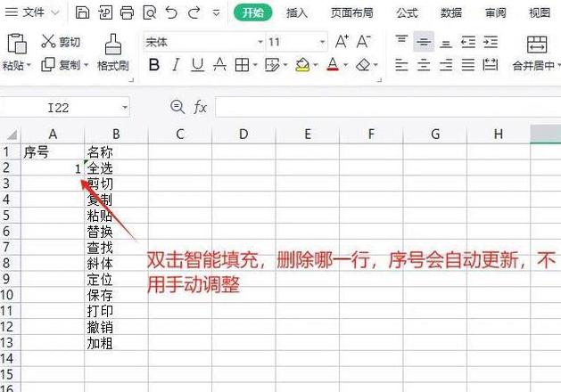
Task: Click the zoom magnifier beside fx
Action: pos(177,107)
